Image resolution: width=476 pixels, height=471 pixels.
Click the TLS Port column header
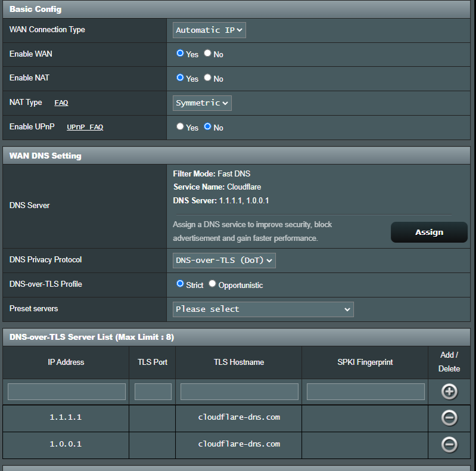(153, 362)
